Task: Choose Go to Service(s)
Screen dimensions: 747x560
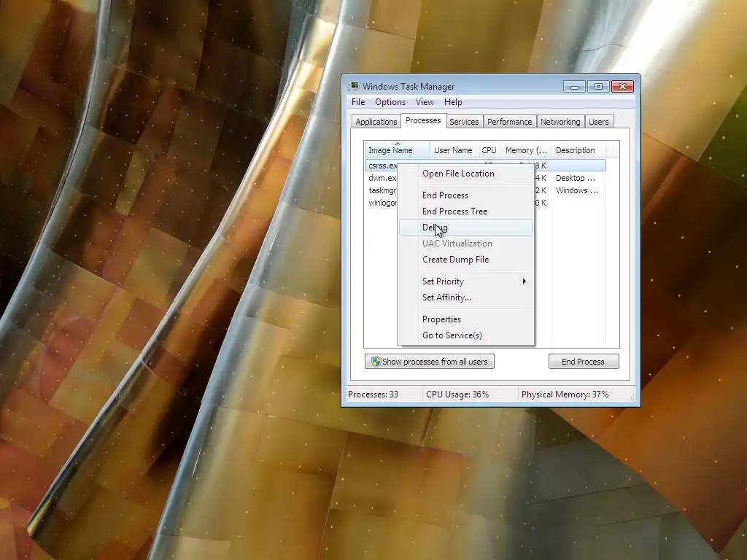Action: click(466, 335)
